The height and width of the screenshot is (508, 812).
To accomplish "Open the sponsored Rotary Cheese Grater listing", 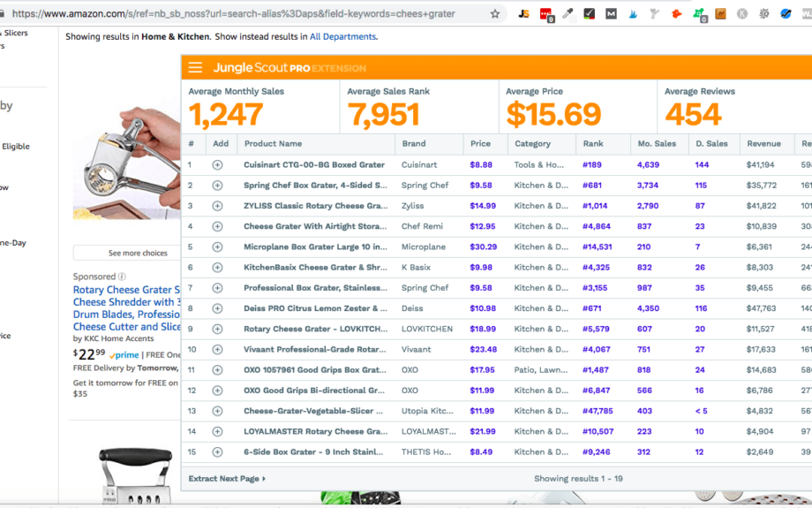I will click(126, 308).
